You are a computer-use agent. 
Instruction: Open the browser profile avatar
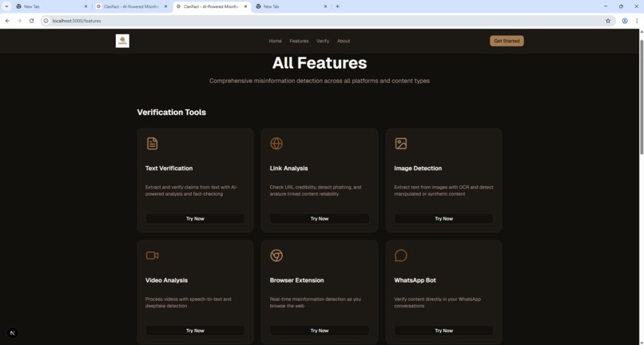(625, 21)
